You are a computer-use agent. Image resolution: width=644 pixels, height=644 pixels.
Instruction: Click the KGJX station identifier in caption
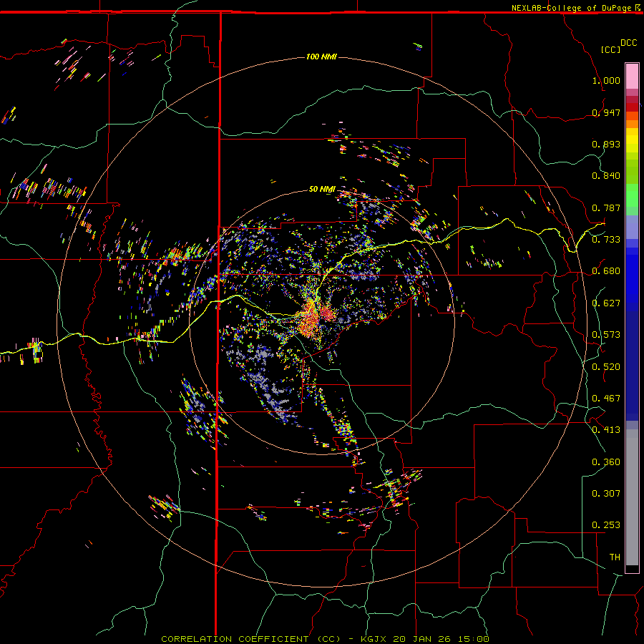coord(374,639)
